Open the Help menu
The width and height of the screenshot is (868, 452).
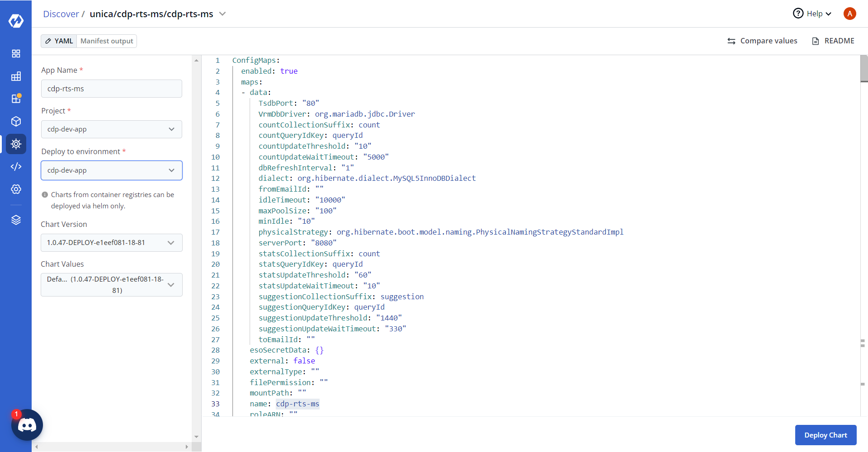812,14
